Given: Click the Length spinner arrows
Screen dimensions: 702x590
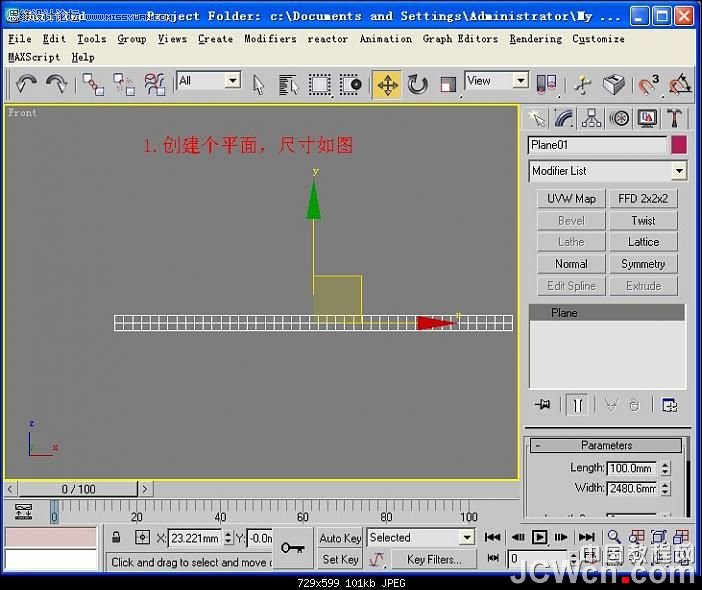Looking at the screenshot, I should click(x=665, y=468).
